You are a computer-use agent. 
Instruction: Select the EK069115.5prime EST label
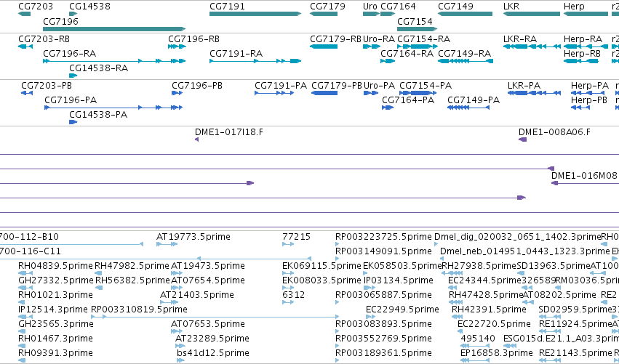322,266
